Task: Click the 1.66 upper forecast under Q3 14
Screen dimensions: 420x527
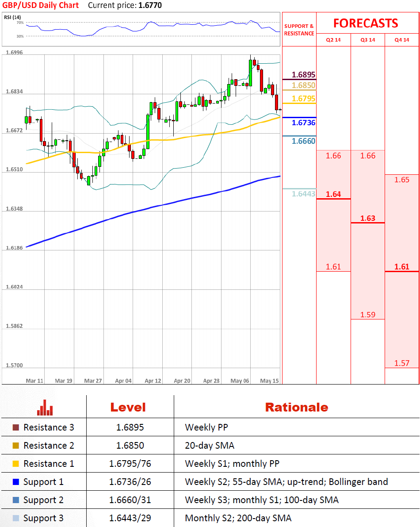Action: (x=368, y=156)
